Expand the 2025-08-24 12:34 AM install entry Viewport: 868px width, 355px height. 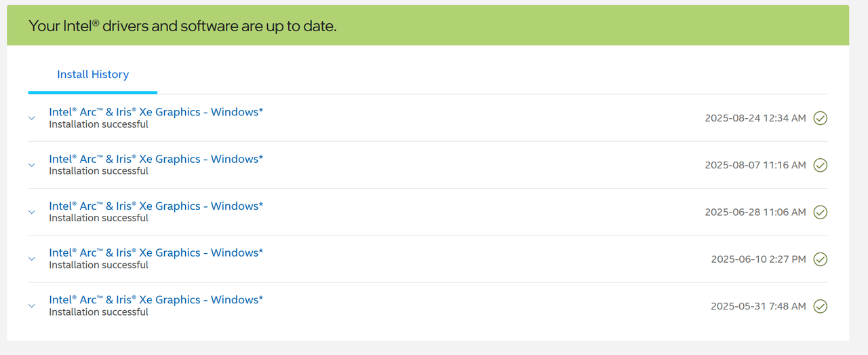tap(32, 118)
